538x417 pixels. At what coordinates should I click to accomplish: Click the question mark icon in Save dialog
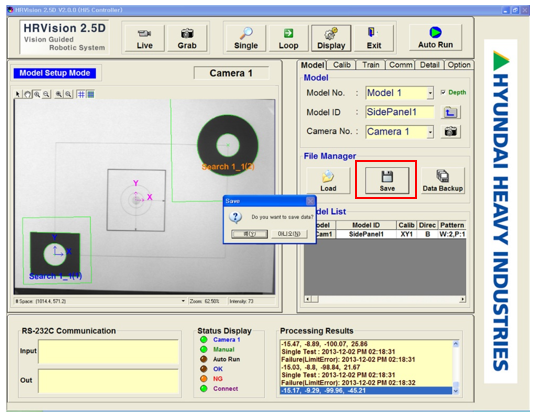click(236, 217)
